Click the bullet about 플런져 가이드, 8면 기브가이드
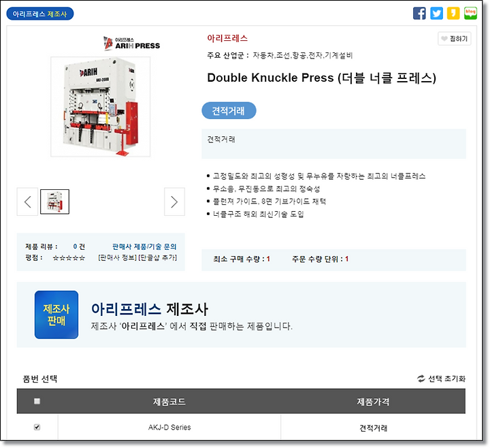 click(x=269, y=202)
